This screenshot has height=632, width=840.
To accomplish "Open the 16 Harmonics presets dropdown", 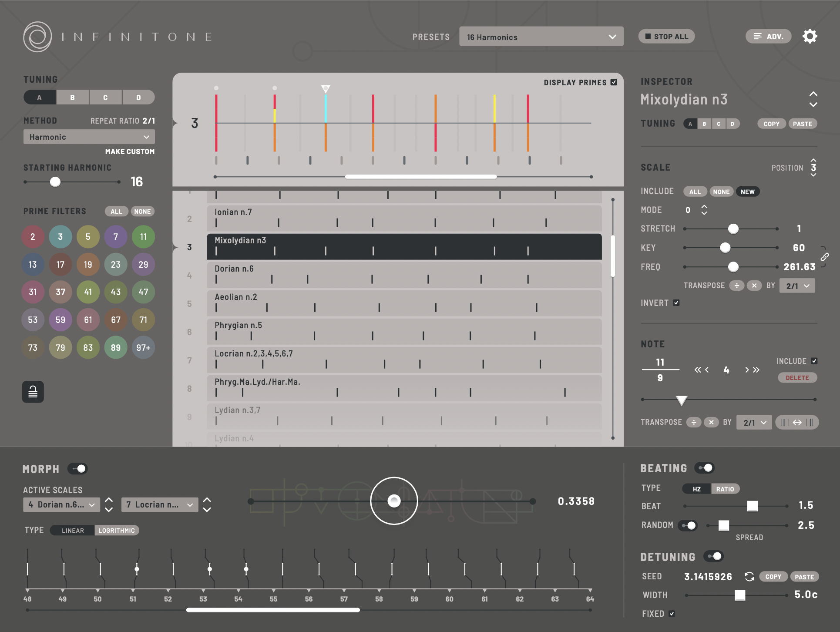I will pos(541,37).
